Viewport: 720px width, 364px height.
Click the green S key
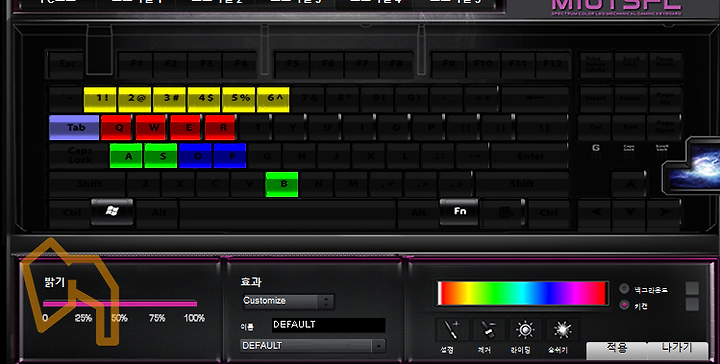click(161, 156)
